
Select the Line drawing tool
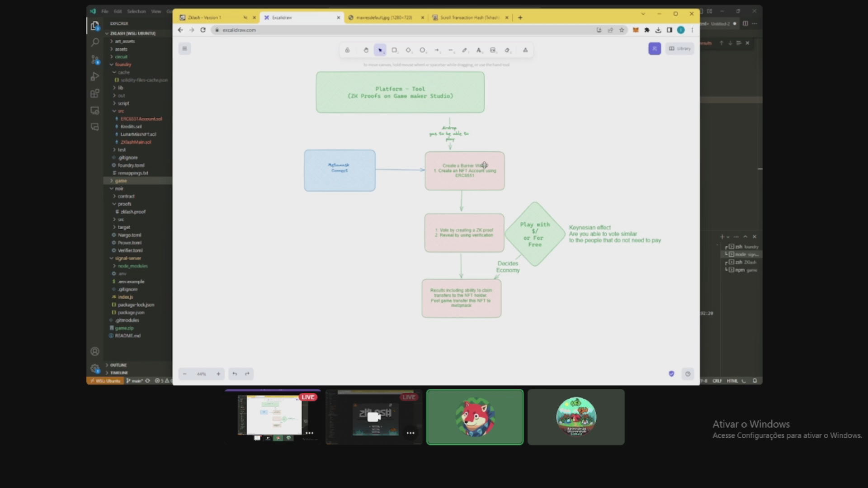click(x=451, y=50)
